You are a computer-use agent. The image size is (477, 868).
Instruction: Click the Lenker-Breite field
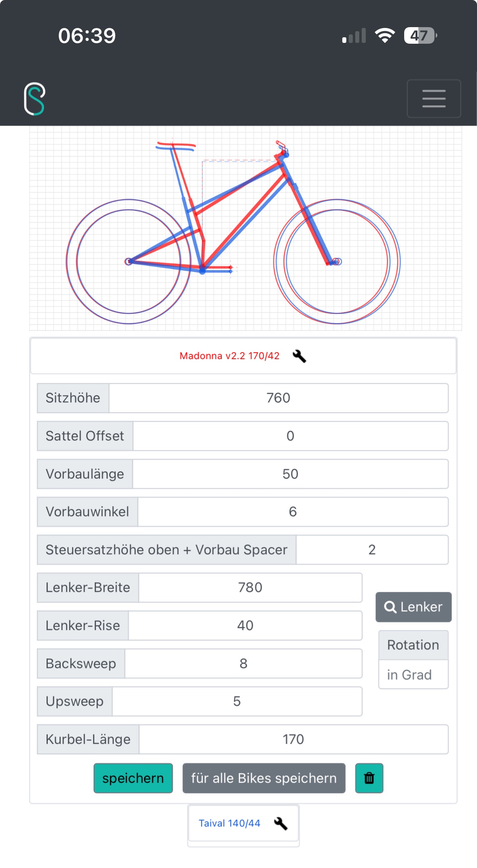click(250, 587)
